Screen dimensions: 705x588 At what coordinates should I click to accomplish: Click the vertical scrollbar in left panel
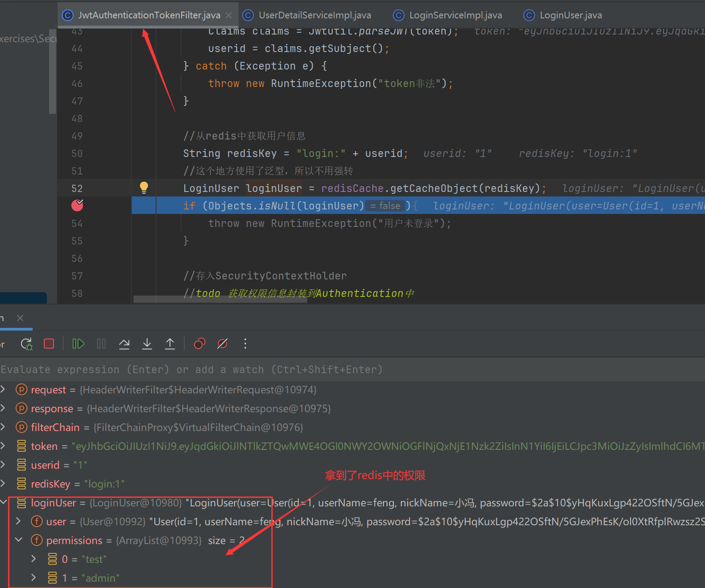(x=52, y=71)
